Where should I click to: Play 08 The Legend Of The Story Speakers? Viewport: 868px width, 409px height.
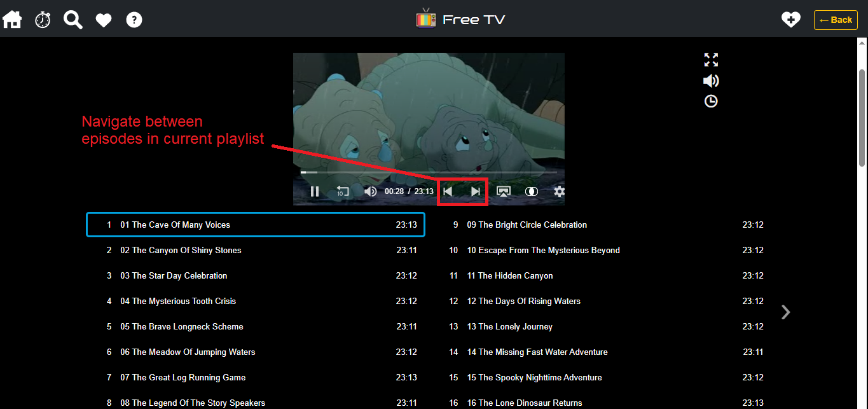tap(256, 403)
